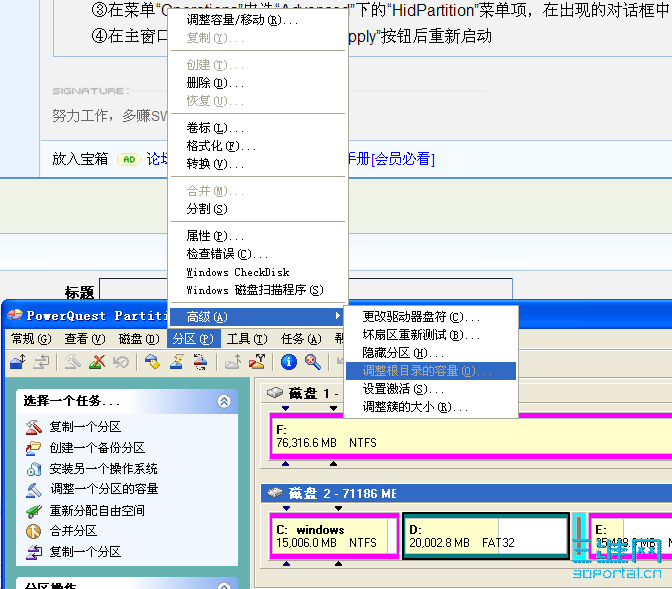
Task: Choose Windows CheckDisk menu item
Action: click(258, 272)
